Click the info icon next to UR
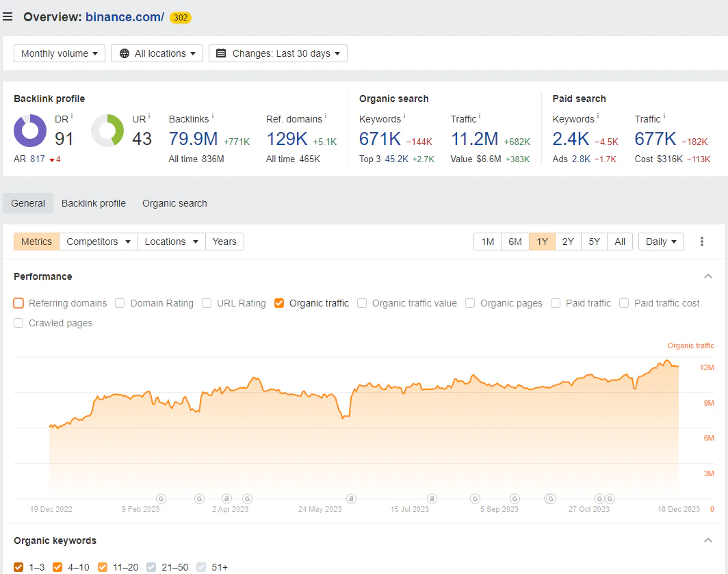 point(149,116)
